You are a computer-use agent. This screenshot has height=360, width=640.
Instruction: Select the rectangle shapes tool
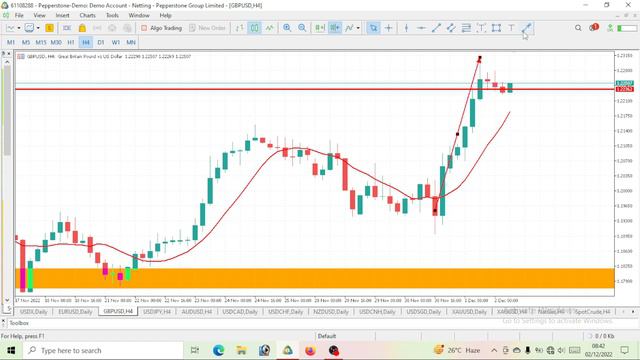pos(496,28)
